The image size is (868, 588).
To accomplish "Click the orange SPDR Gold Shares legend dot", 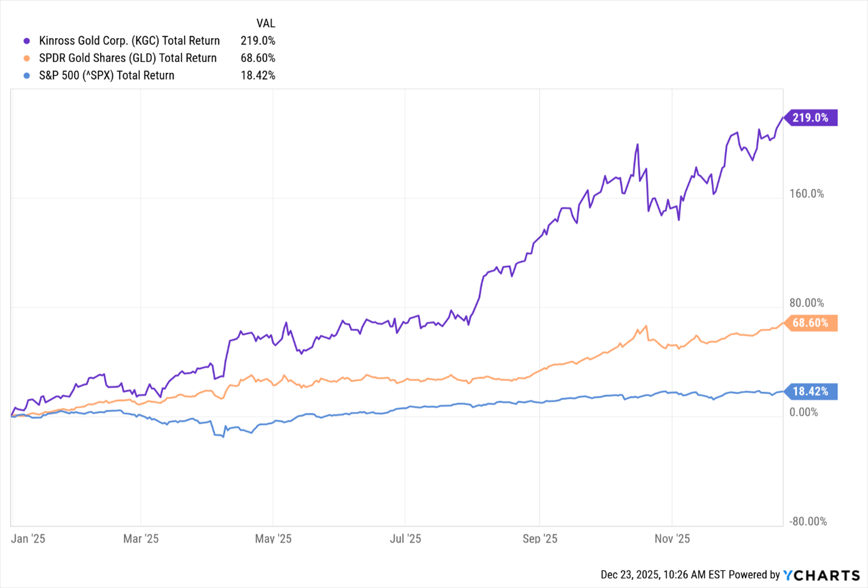I will pos(27,58).
